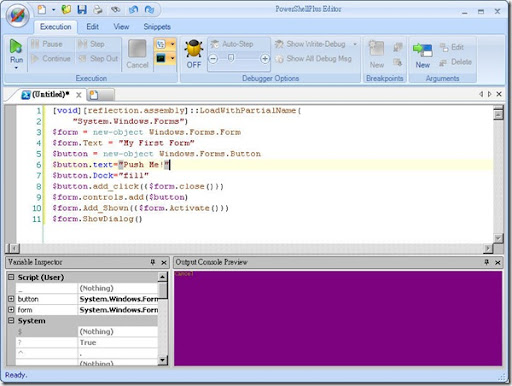Viewport: 512px width, 386px height.
Task: Expand the button variable node
Action: tap(11, 299)
